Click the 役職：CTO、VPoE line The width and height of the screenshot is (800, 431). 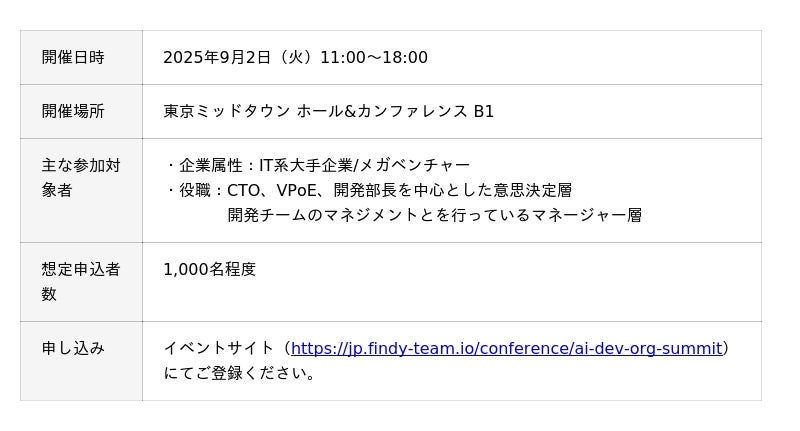click(x=368, y=190)
